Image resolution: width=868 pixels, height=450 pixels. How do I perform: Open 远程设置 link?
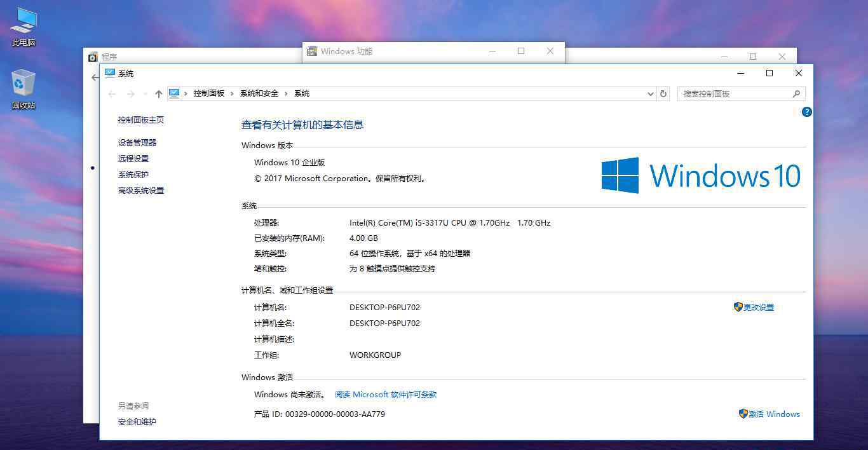133,158
